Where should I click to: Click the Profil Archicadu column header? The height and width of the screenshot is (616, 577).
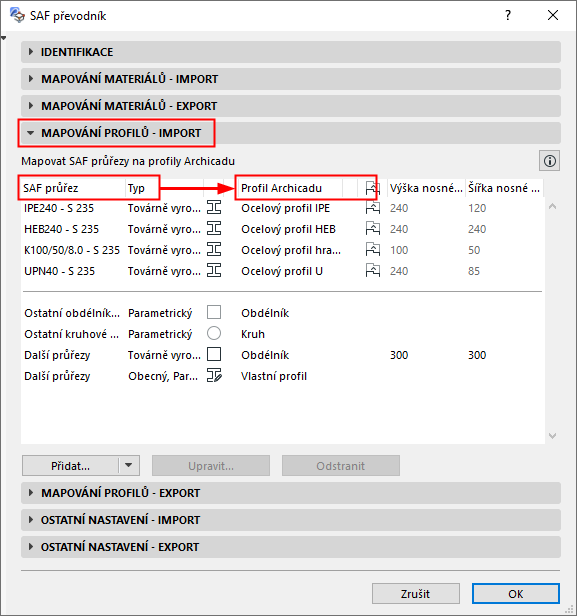pos(291,188)
